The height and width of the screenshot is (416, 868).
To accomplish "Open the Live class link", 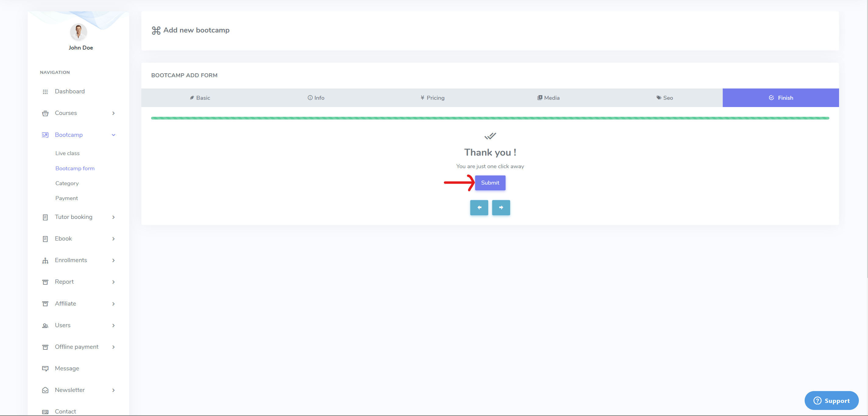I will [x=67, y=153].
